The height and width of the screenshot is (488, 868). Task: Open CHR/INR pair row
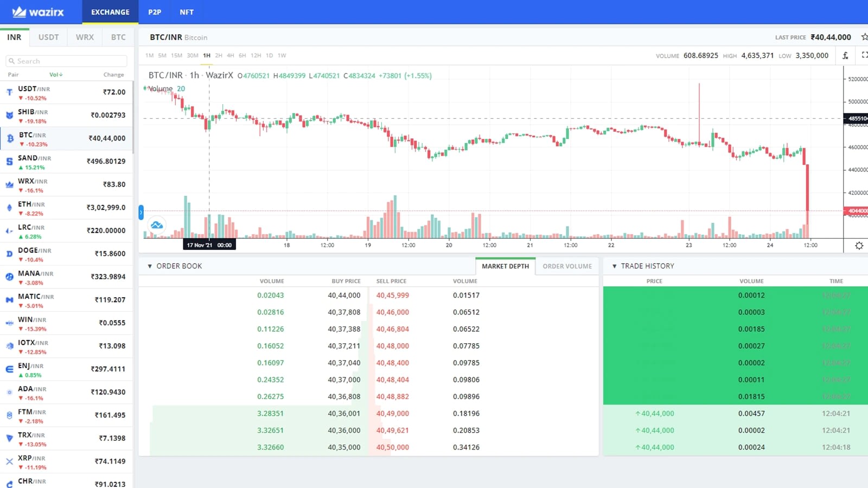pyautogui.click(x=66, y=482)
